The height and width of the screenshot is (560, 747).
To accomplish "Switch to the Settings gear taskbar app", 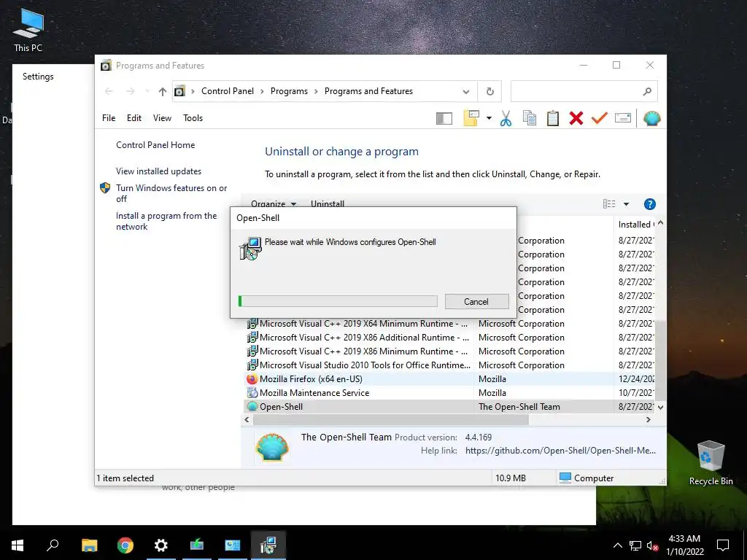I will coord(161,545).
